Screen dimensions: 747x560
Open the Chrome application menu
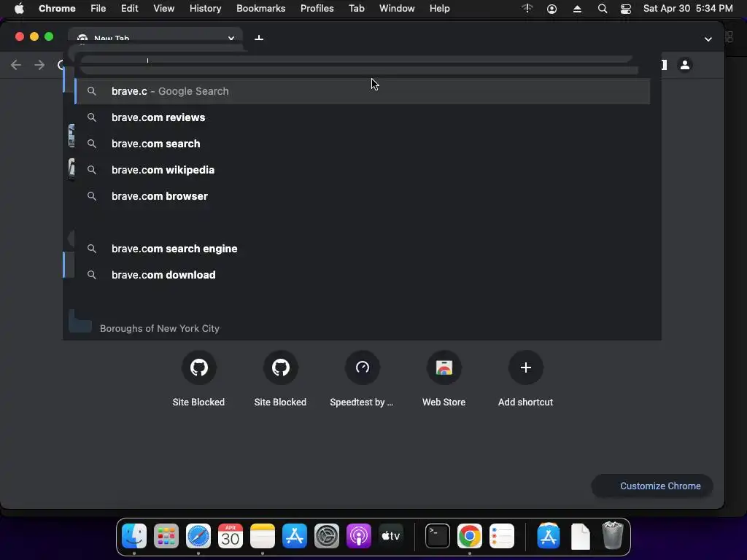(x=57, y=9)
